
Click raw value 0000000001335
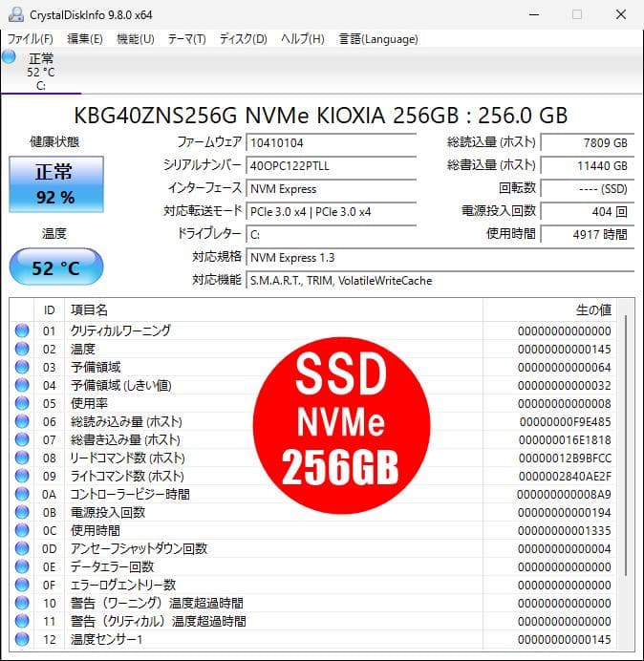[565, 530]
